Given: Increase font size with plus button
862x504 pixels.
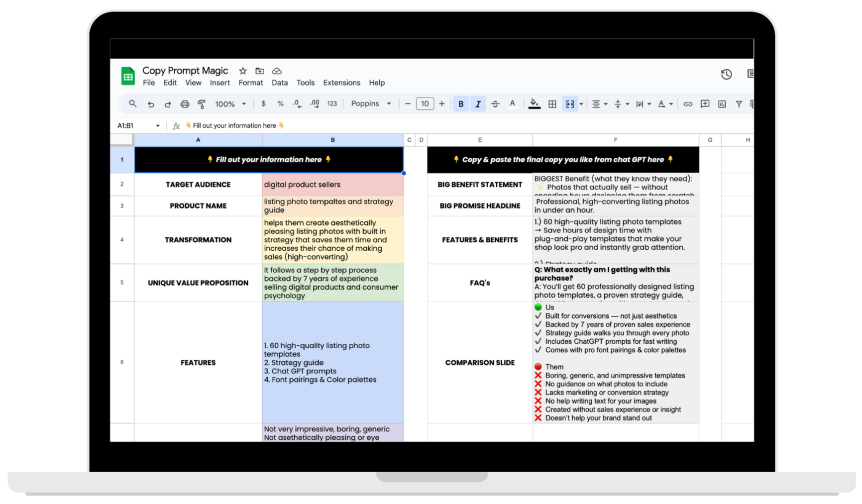Looking at the screenshot, I should (x=441, y=103).
